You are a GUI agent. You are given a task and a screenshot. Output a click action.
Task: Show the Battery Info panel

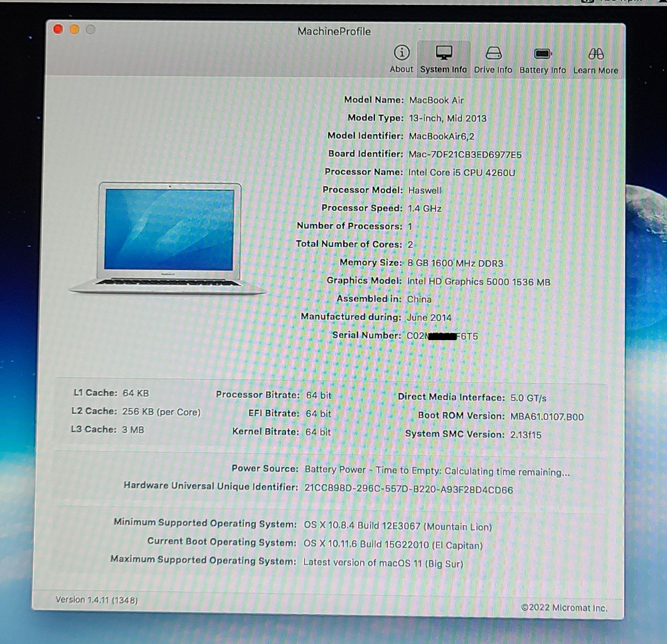coord(542,54)
